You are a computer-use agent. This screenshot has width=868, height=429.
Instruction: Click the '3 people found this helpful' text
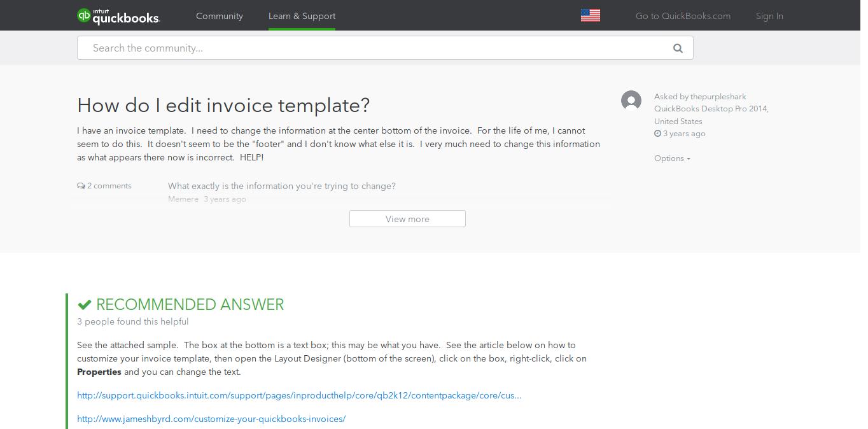point(133,321)
